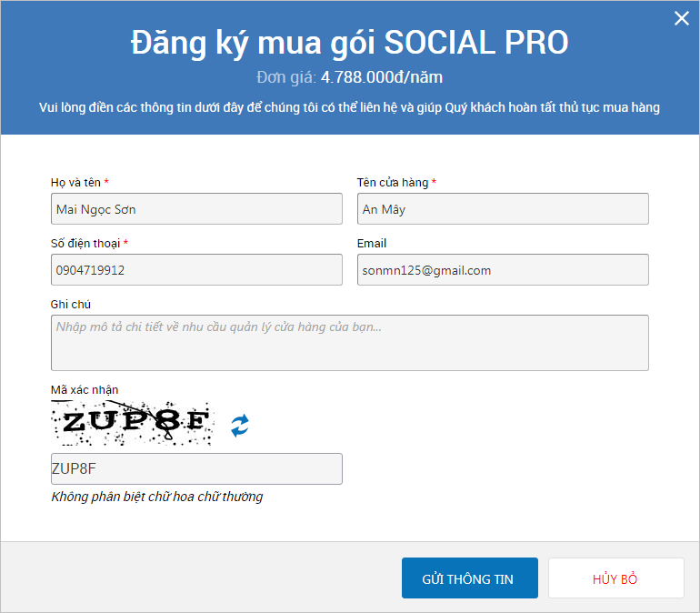Image resolution: width=700 pixels, height=613 pixels.
Task: Click the 'Đăng ký mua gói SOCIAL PRO' heading
Action: pos(350,43)
